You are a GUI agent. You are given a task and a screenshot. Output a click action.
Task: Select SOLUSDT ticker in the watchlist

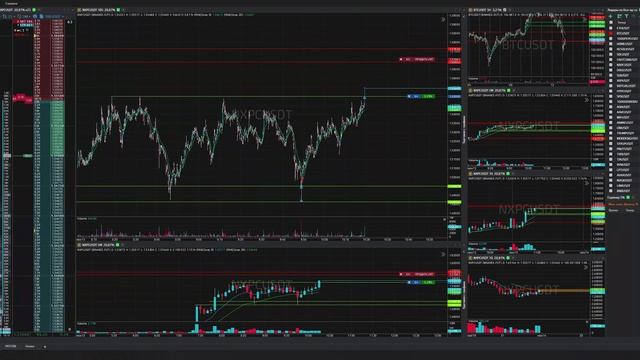[x=623, y=54]
